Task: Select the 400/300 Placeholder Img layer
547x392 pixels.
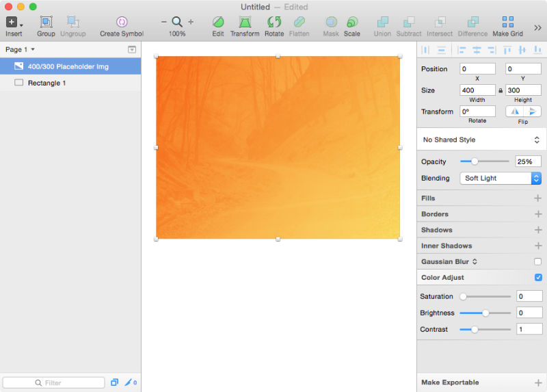Action: (x=68, y=66)
